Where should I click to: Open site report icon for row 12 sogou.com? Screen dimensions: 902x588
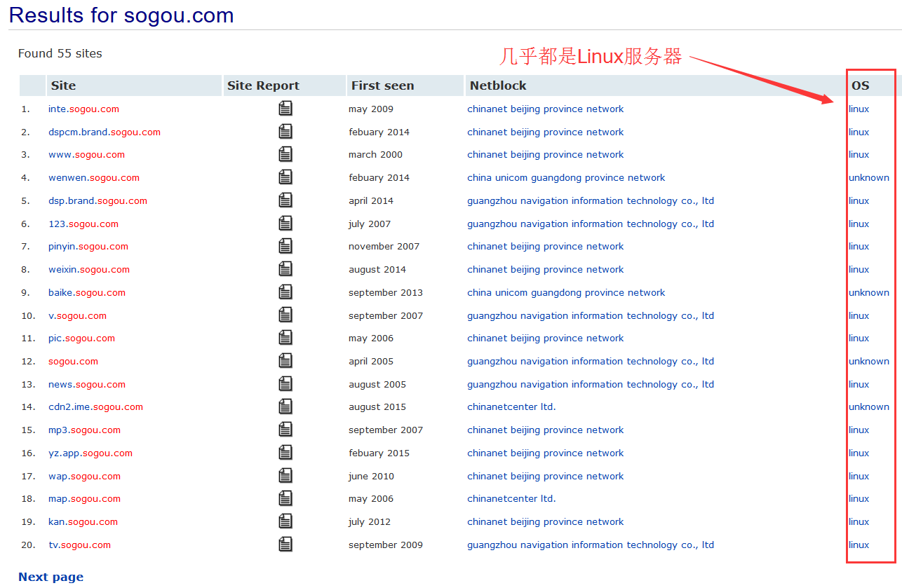(285, 361)
